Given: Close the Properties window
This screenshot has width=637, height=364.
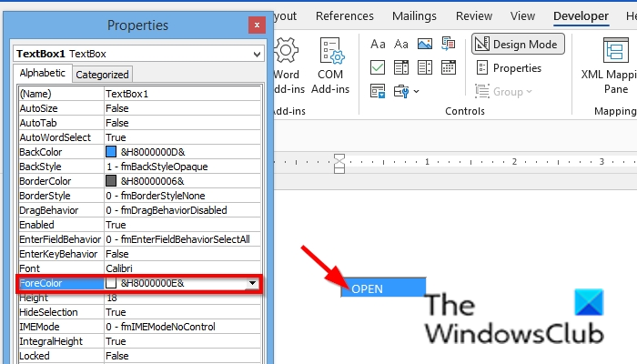Looking at the screenshot, I should pos(257,25).
